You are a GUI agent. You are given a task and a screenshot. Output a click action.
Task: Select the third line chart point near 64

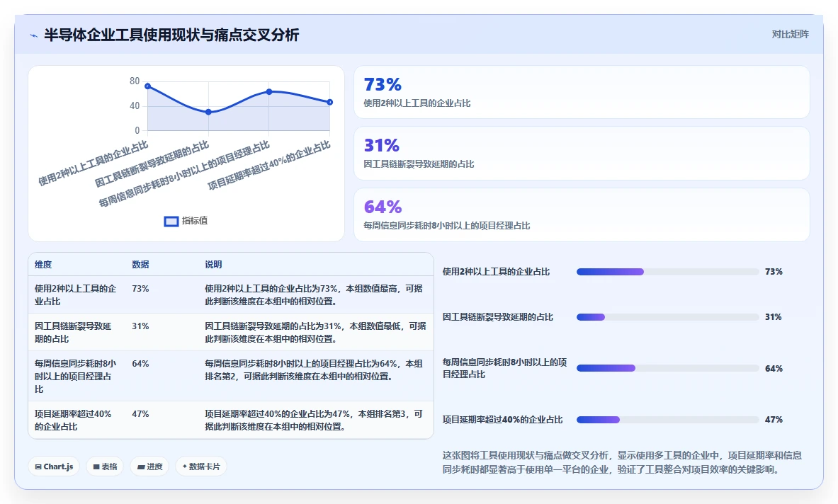point(269,91)
